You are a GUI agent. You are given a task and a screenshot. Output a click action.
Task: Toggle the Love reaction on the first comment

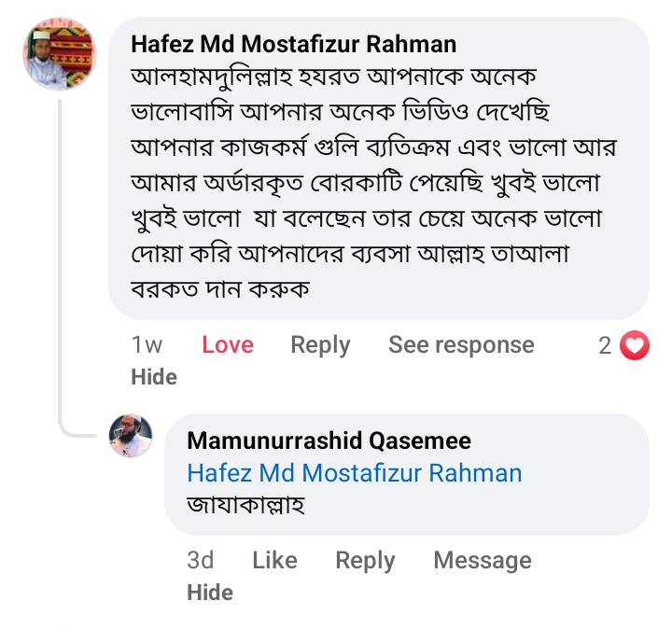click(x=228, y=345)
